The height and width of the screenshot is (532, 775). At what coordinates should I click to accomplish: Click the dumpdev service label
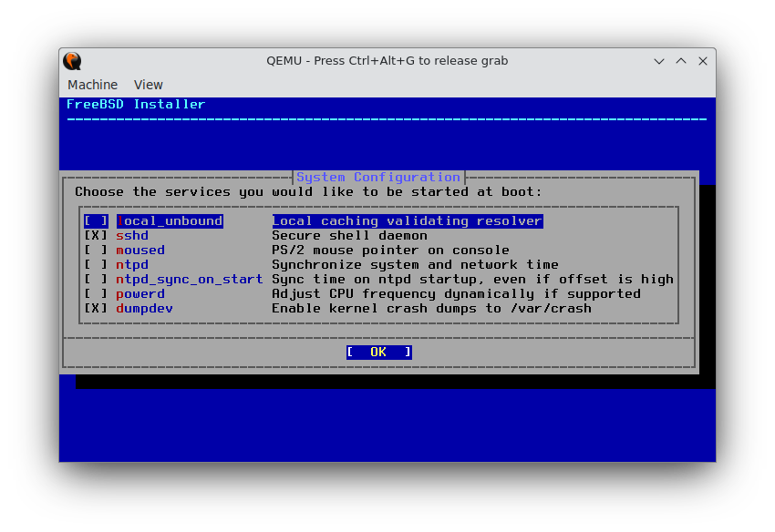click(144, 308)
